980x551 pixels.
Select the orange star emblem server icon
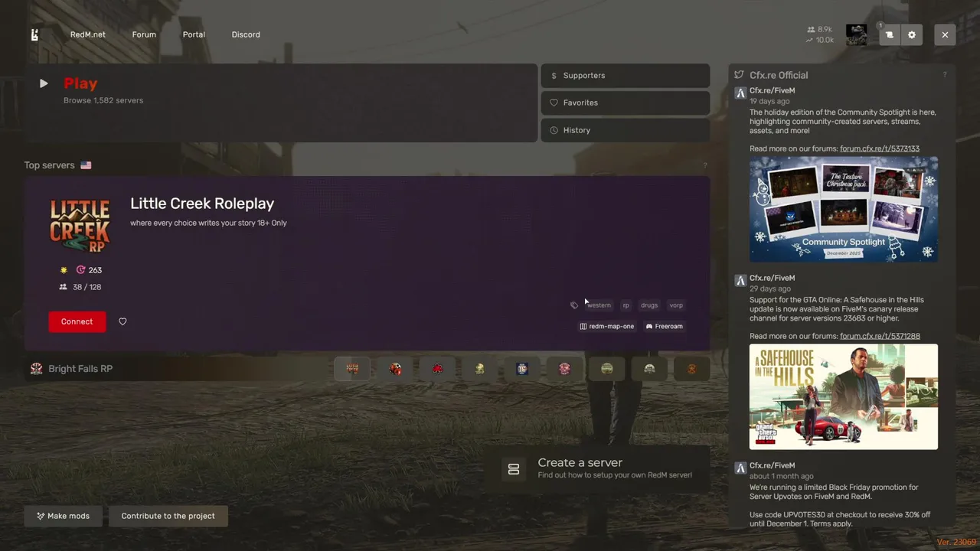(x=691, y=369)
